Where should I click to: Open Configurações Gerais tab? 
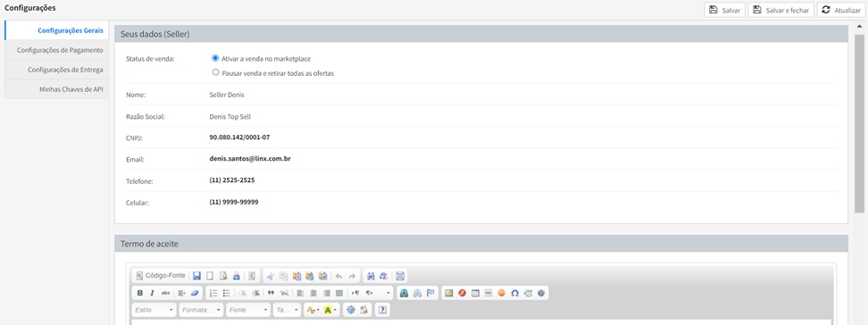pos(56,29)
